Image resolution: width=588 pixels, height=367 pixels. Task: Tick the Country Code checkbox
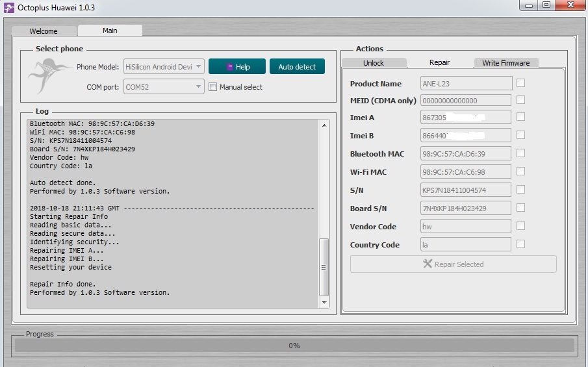coord(520,244)
